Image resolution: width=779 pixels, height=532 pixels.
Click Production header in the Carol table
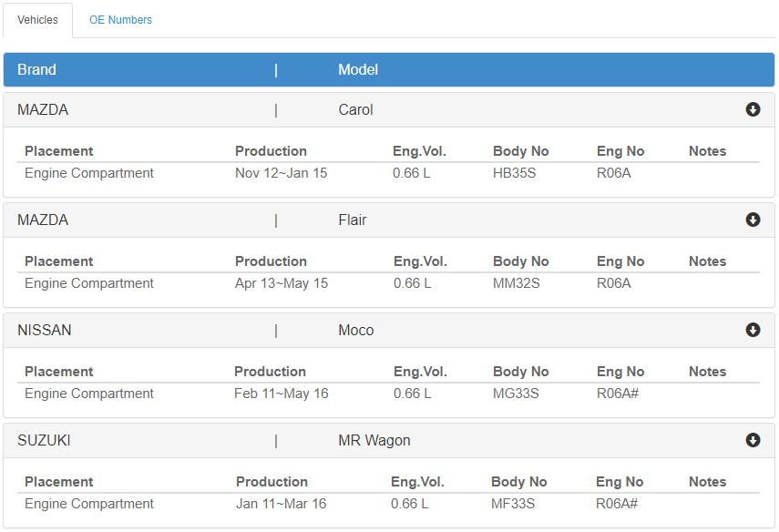(x=271, y=151)
